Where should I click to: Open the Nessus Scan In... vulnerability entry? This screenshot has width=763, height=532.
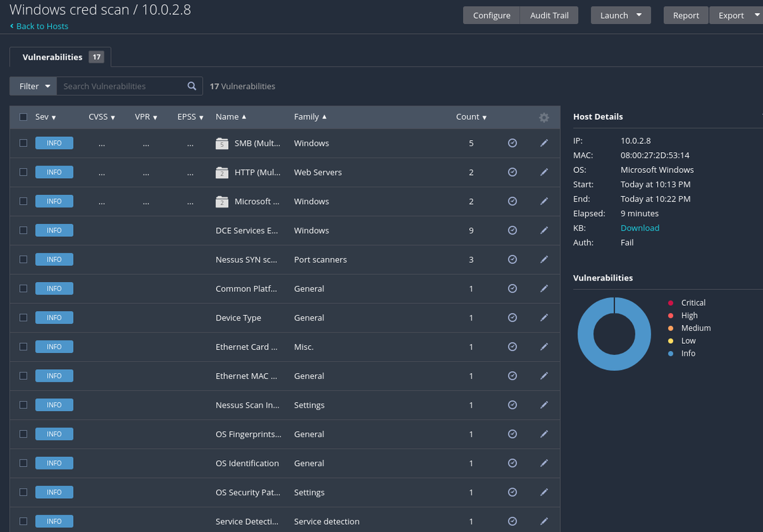coord(247,405)
